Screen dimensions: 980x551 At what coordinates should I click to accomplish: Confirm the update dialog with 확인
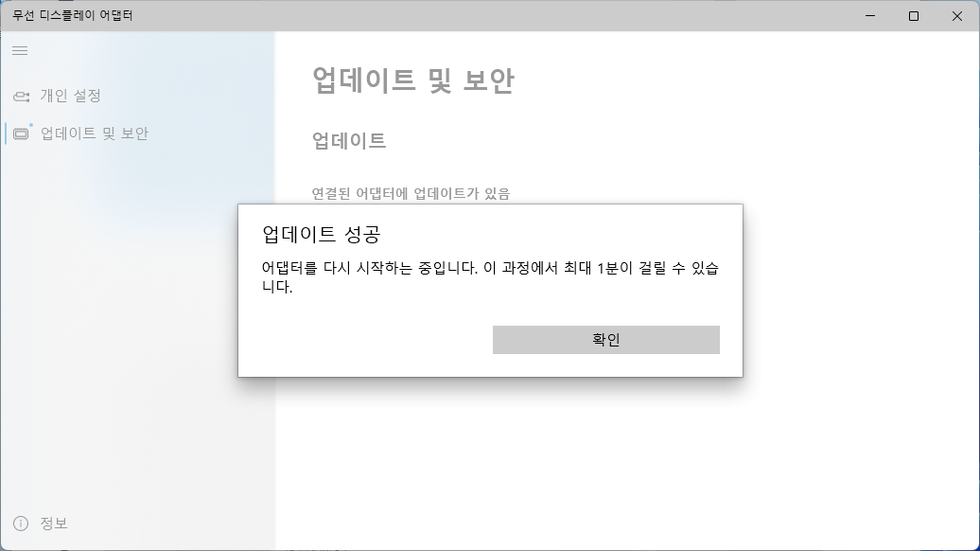605,340
